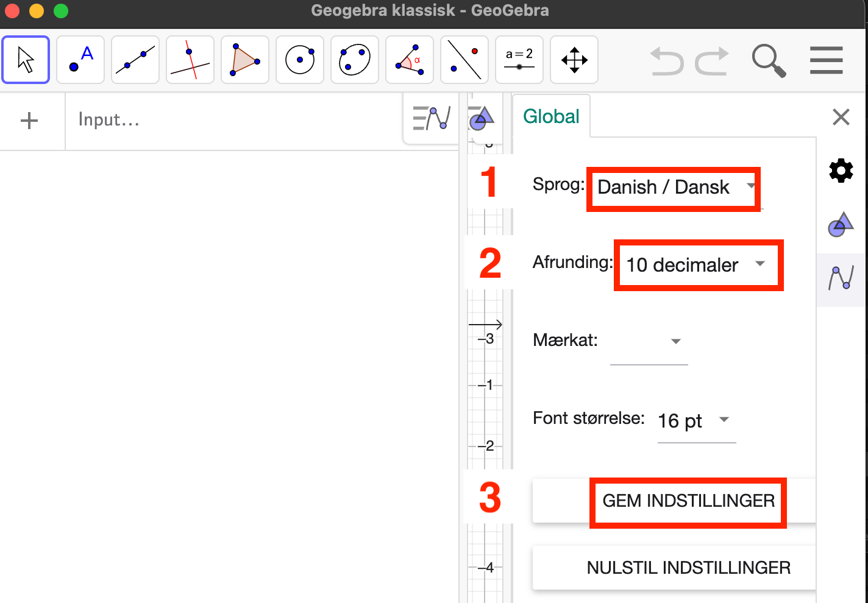868x603 pixels.
Task: Click the Undo arrow
Action: (667, 61)
